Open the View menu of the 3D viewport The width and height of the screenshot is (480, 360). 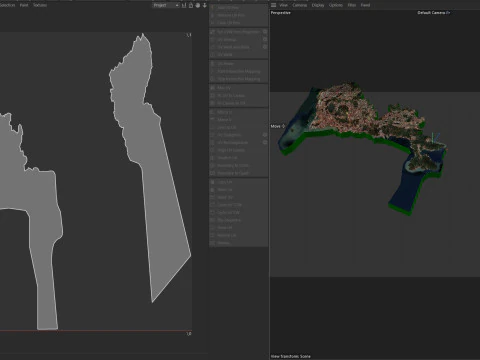283,5
